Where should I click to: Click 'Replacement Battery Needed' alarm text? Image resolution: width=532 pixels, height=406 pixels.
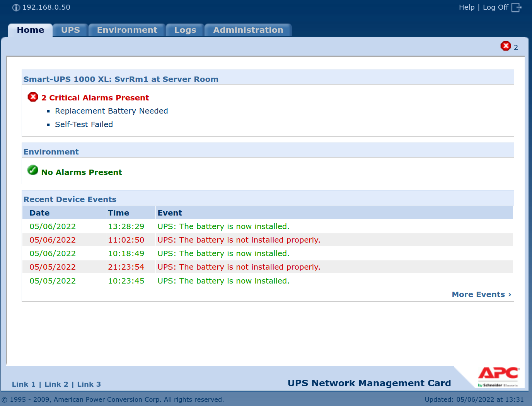111,111
